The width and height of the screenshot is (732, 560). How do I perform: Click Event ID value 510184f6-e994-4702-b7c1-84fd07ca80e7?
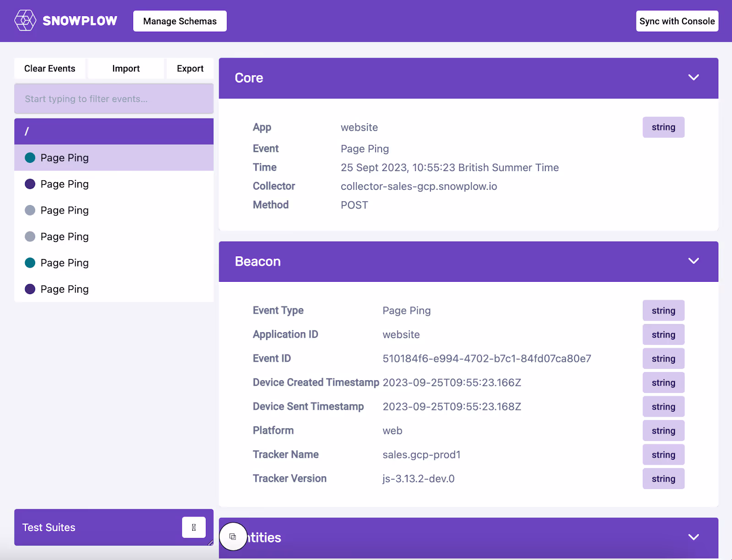(487, 359)
